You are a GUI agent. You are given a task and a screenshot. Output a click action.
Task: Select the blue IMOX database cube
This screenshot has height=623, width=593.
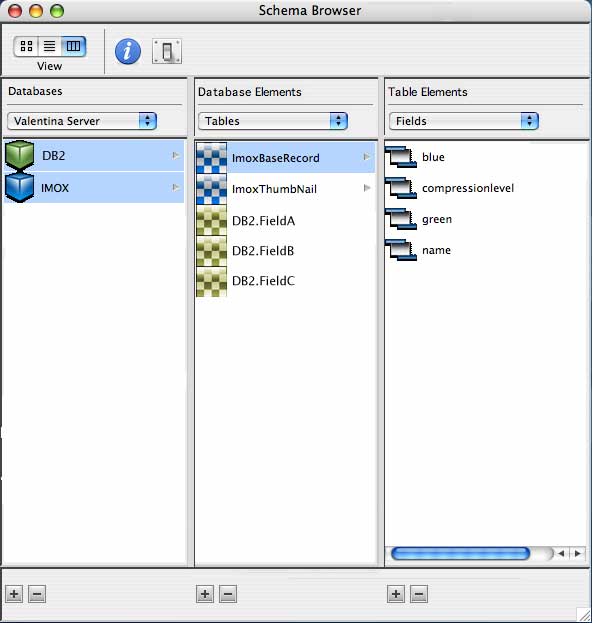tap(19, 187)
